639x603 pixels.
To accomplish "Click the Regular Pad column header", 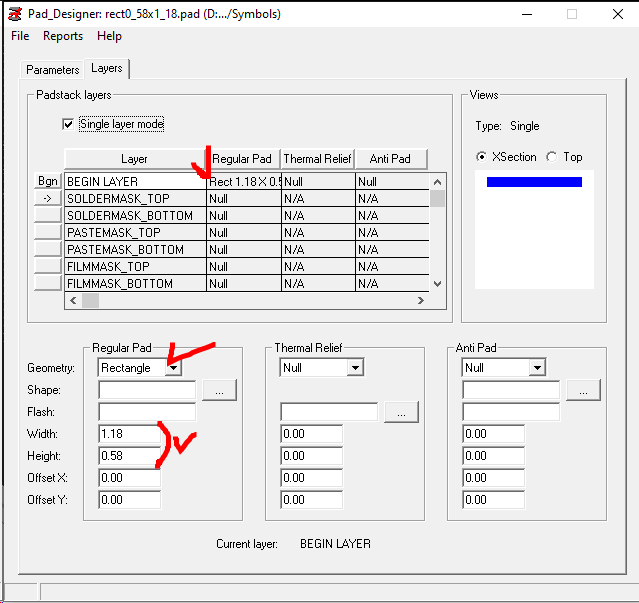I will coord(243,159).
